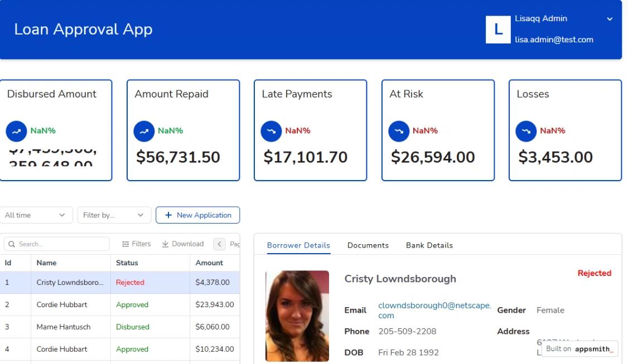The height and width of the screenshot is (364, 628).
Task: Click the Female gender value
Action: 550,310
